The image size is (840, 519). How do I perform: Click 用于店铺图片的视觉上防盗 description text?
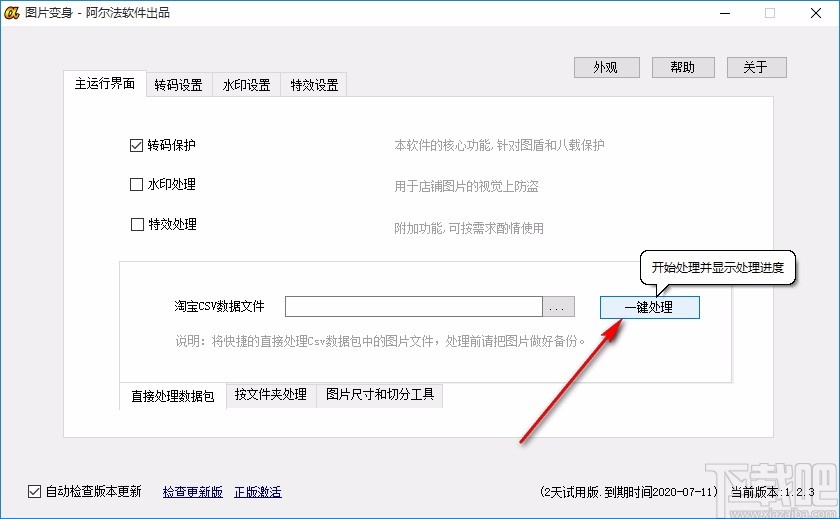466,186
